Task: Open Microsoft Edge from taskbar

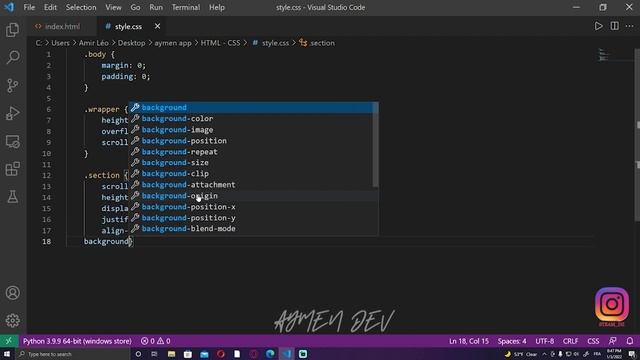Action: coord(270,354)
